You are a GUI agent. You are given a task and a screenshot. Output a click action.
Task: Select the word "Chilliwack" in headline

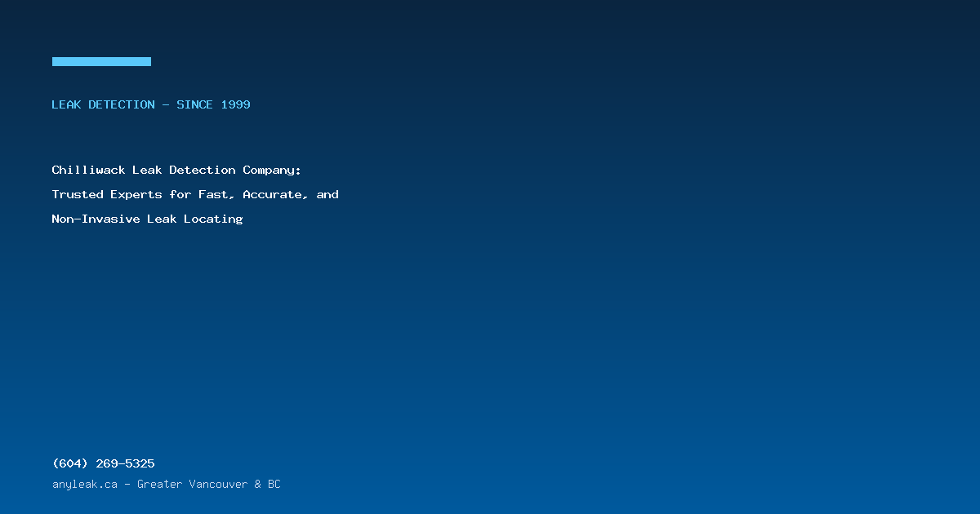(88, 171)
